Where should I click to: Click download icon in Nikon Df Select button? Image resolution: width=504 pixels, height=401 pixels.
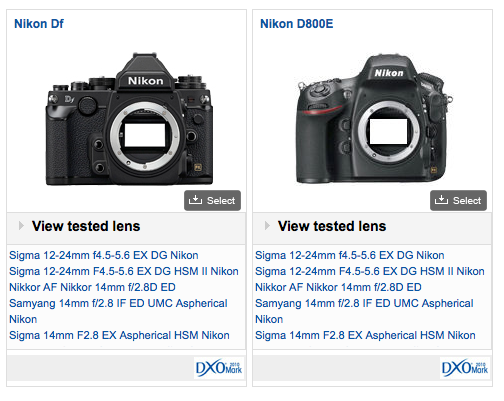click(x=195, y=200)
